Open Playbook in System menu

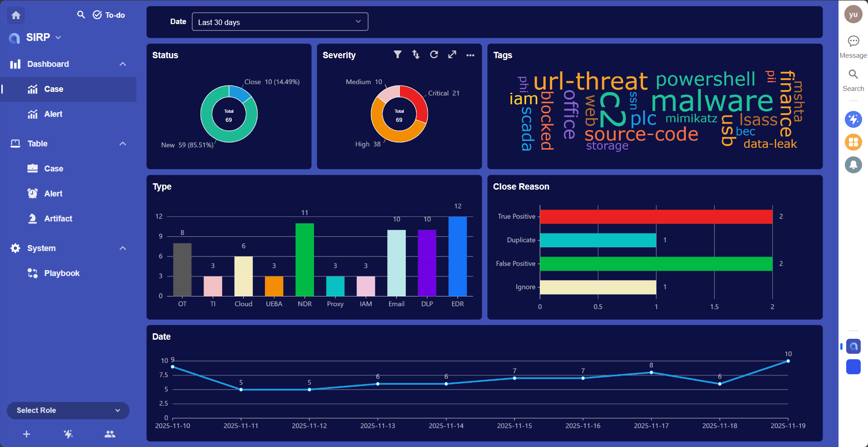[x=61, y=273]
